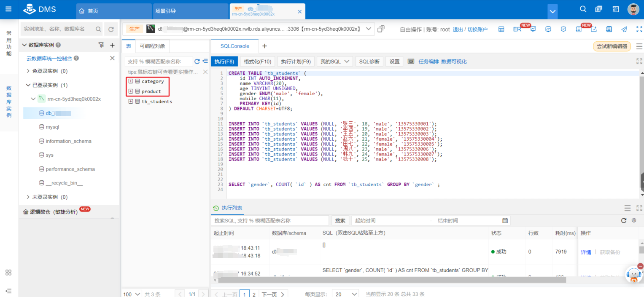644x297 pixels.
Task: Open SQL诊断
Action: point(369,62)
